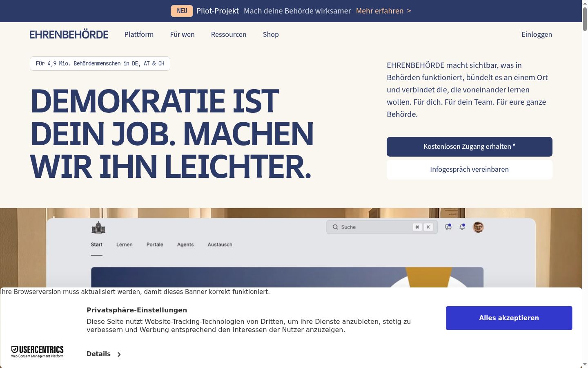Switch to the Lernen tab
Image resolution: width=588 pixels, height=368 pixels.
pyautogui.click(x=125, y=245)
